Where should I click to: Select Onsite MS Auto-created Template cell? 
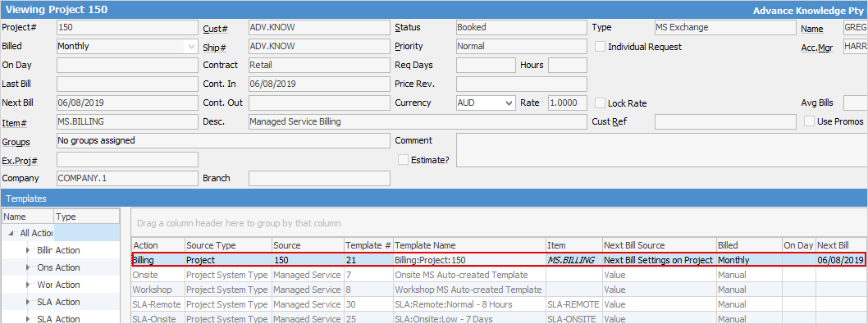468,275
